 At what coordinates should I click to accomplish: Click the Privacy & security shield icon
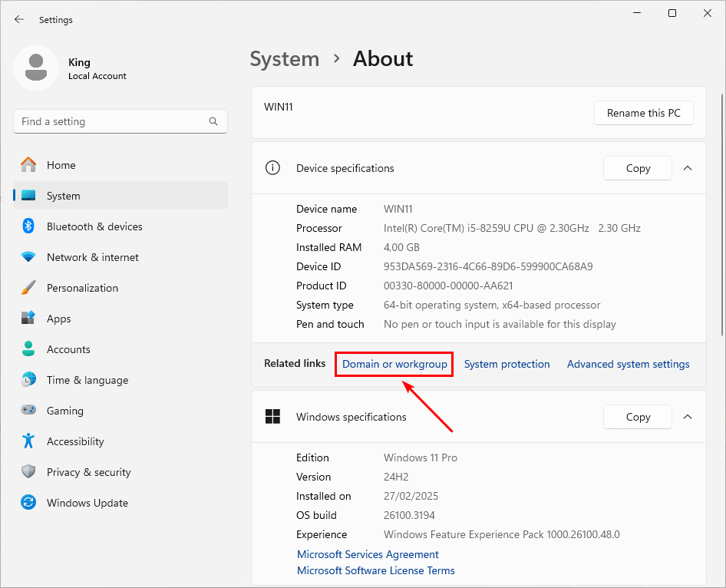coord(28,472)
